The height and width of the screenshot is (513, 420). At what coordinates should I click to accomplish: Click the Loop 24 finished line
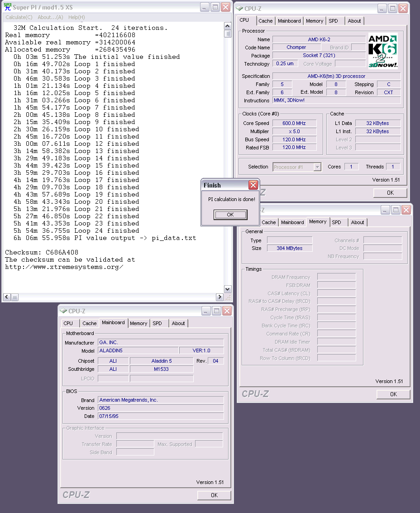pyautogui.click(x=76, y=230)
